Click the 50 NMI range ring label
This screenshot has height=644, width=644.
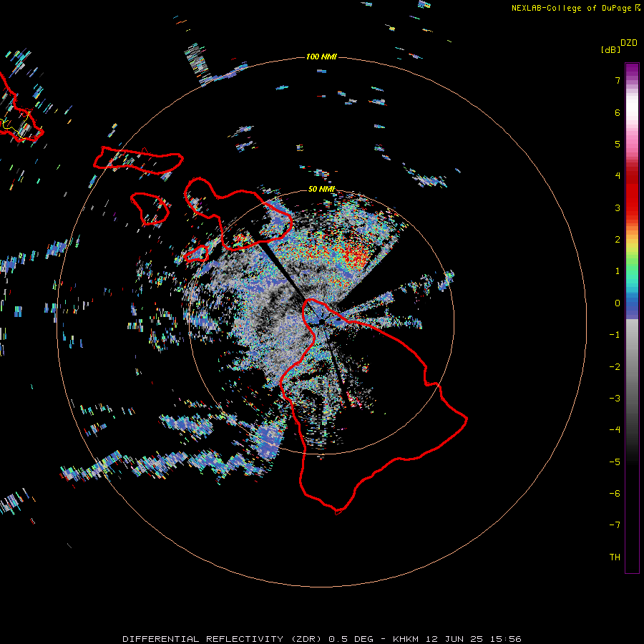(x=321, y=189)
